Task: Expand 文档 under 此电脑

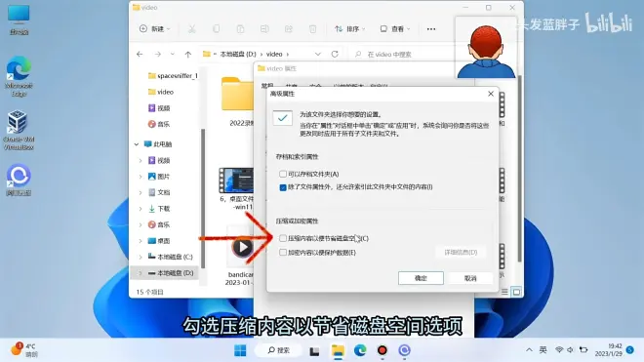Action: (141, 192)
